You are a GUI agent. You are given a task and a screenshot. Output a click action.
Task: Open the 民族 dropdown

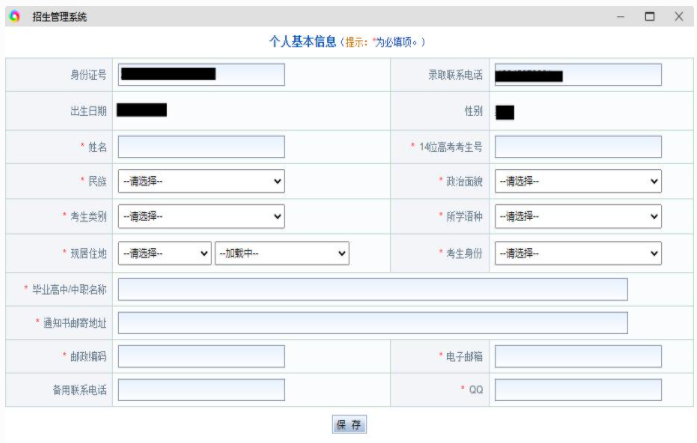201,181
